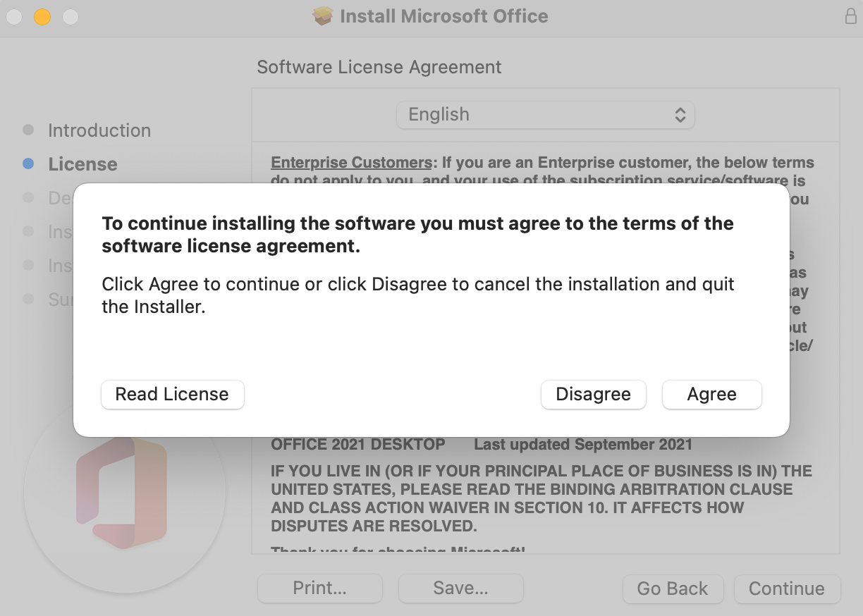Click Agree to accept the license
Image resolution: width=863 pixels, height=616 pixels.
pos(711,395)
